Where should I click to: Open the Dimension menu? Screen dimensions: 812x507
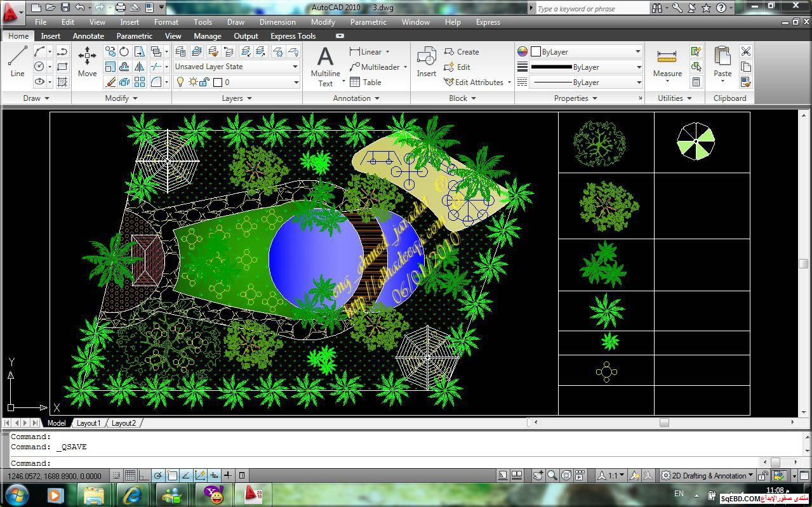pyautogui.click(x=277, y=22)
